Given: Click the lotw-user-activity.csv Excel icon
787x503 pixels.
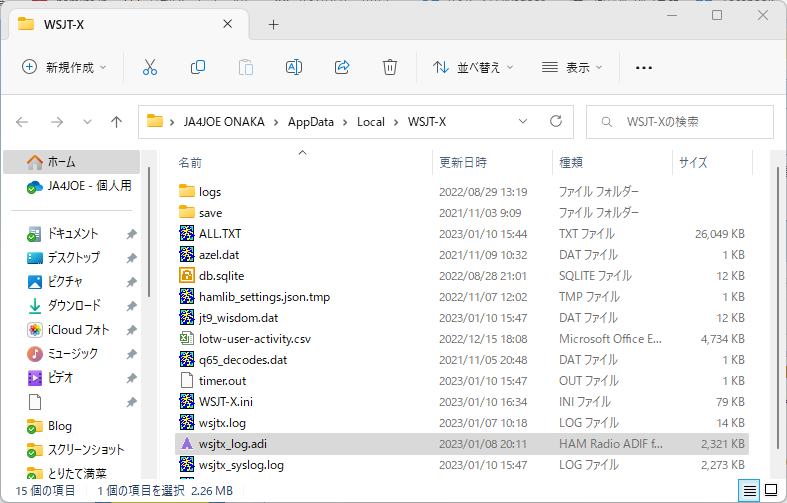Looking at the screenshot, I should pyautogui.click(x=187, y=338).
